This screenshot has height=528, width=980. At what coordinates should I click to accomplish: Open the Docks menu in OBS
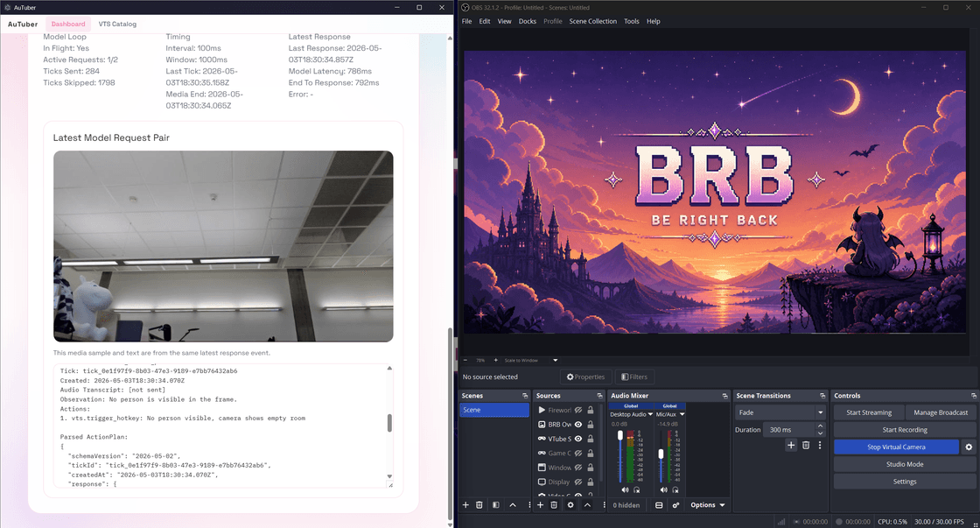click(528, 21)
